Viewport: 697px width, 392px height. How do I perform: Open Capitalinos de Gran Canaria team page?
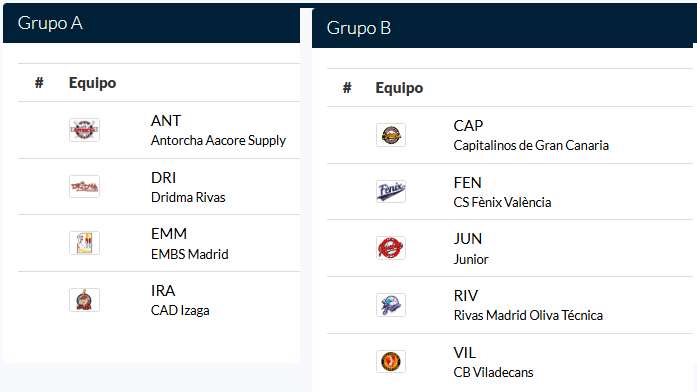coord(531,145)
